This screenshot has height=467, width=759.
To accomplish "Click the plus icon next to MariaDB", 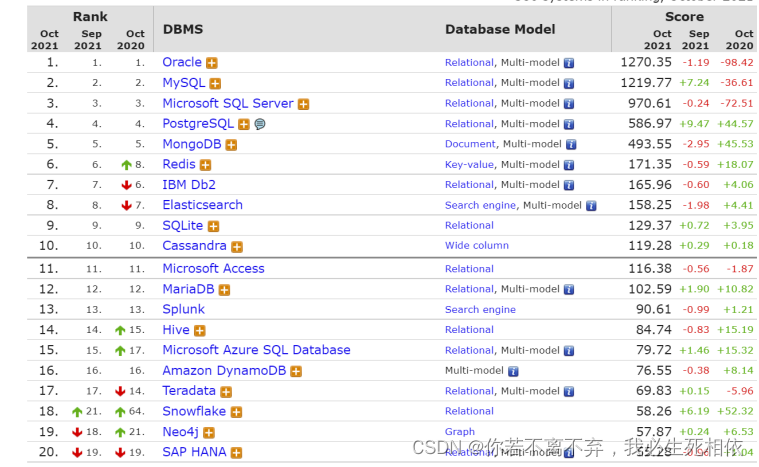I will [x=224, y=290].
